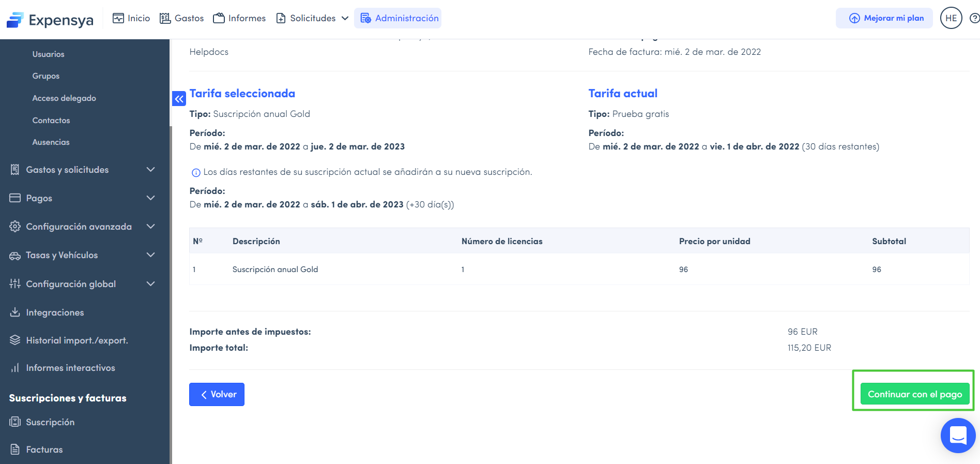Click the Historial import./export. layers icon
Viewport: 980px width, 464px height.
pyautogui.click(x=15, y=340)
